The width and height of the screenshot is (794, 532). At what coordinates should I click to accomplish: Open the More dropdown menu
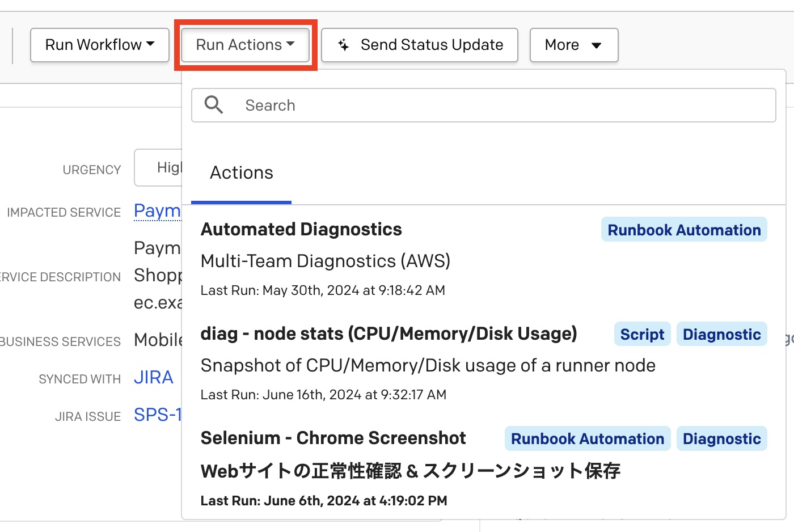point(573,45)
